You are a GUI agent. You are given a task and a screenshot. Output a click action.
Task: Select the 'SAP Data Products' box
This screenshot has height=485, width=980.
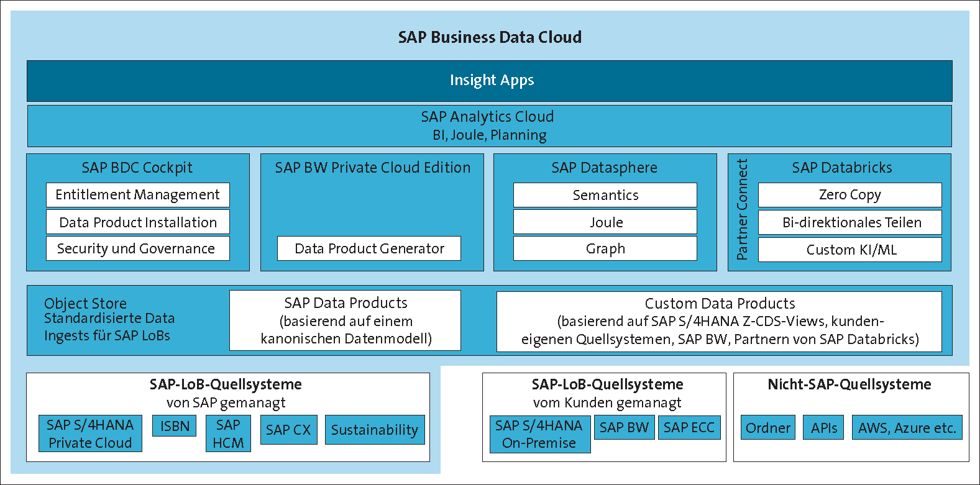[346, 320]
